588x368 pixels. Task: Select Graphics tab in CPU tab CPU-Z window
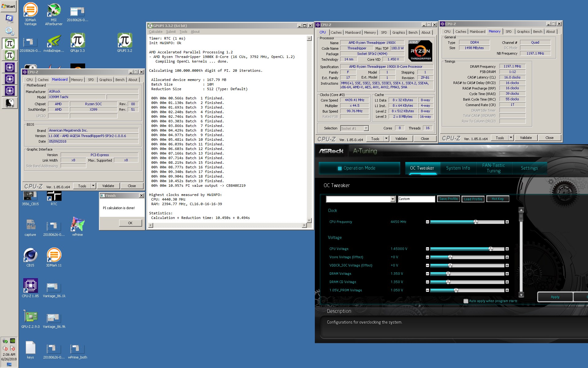[398, 33]
